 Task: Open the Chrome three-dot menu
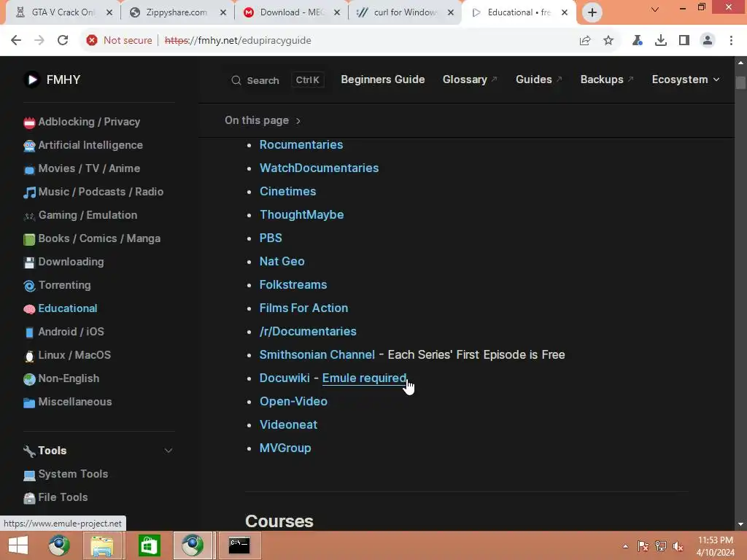click(x=731, y=41)
